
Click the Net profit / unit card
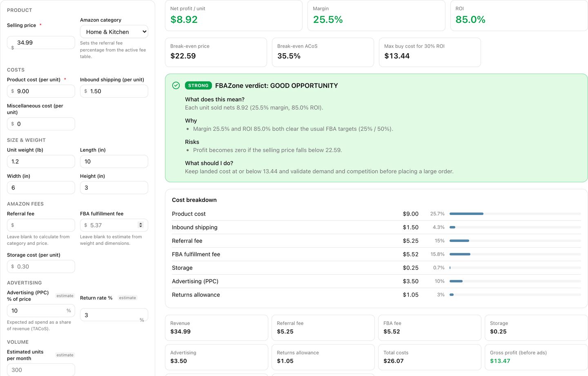[x=234, y=16]
